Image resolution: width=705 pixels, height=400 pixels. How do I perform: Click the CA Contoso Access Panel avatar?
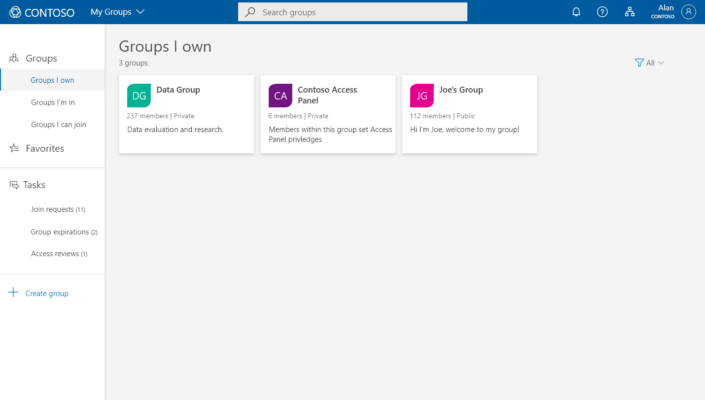pos(280,95)
